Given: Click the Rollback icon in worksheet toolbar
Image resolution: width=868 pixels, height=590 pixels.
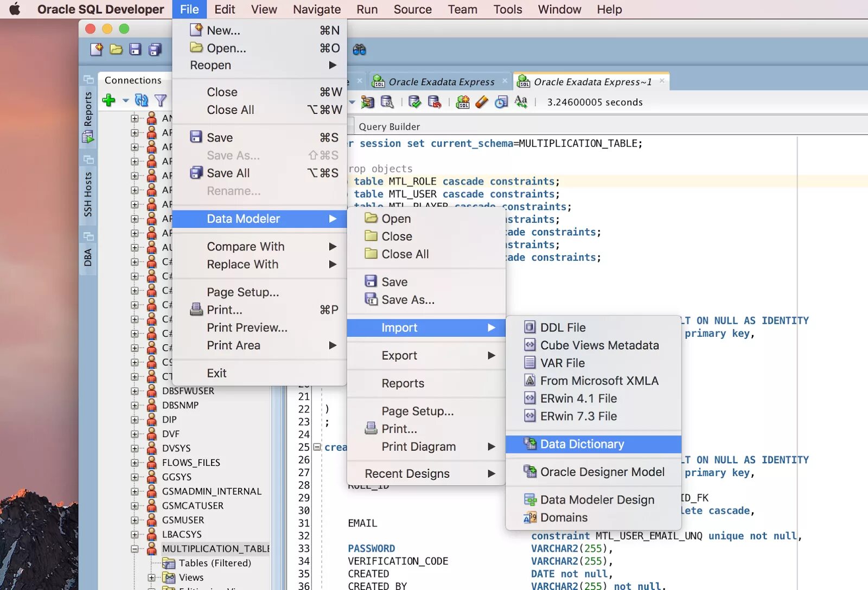Looking at the screenshot, I should pos(434,102).
